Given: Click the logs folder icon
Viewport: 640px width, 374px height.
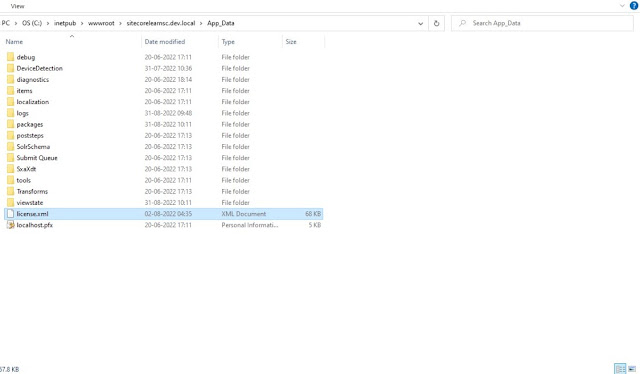Looking at the screenshot, I should (x=11, y=113).
